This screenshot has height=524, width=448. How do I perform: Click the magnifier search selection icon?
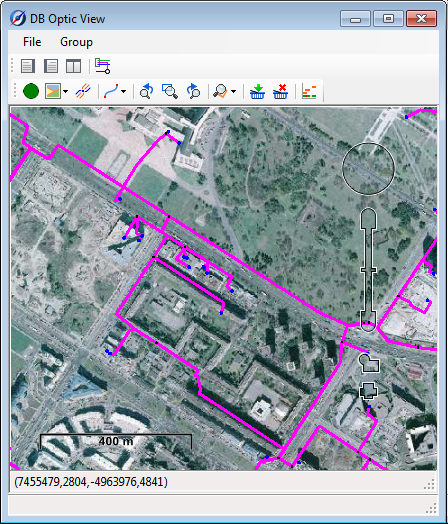220,91
